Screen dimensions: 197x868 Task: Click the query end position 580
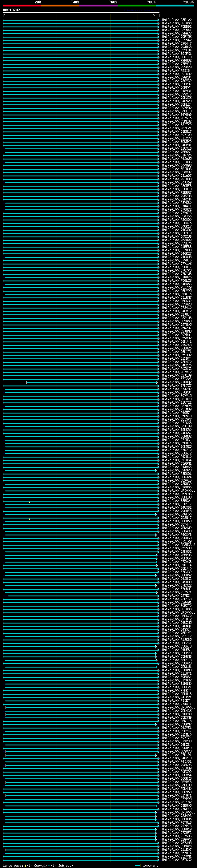[155, 15]
